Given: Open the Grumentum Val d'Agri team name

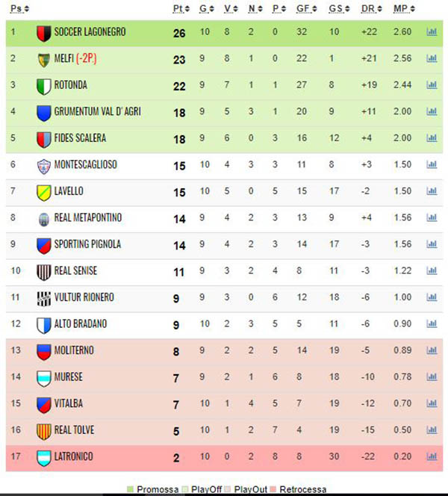Looking at the screenshot, I should (x=97, y=111).
